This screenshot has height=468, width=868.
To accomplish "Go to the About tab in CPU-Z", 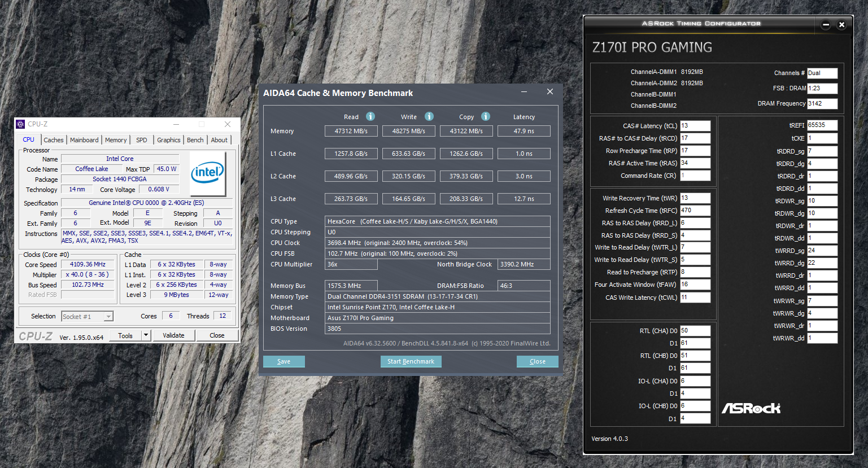I will point(219,140).
